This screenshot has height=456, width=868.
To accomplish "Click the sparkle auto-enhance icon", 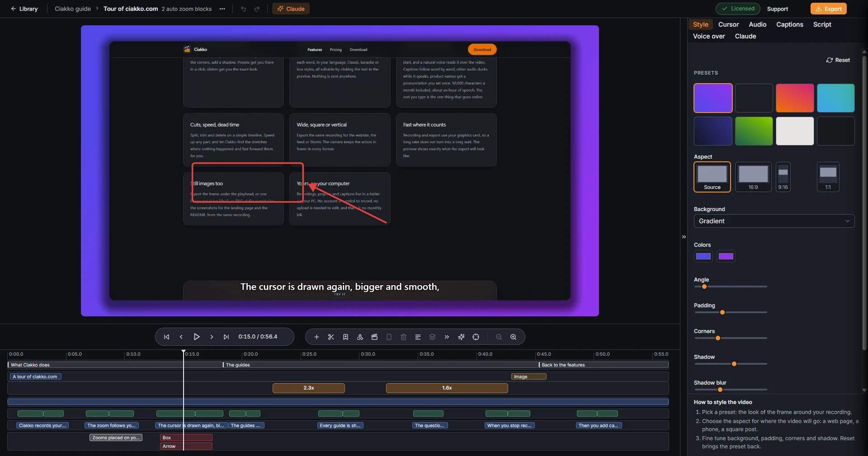I will [x=461, y=337].
